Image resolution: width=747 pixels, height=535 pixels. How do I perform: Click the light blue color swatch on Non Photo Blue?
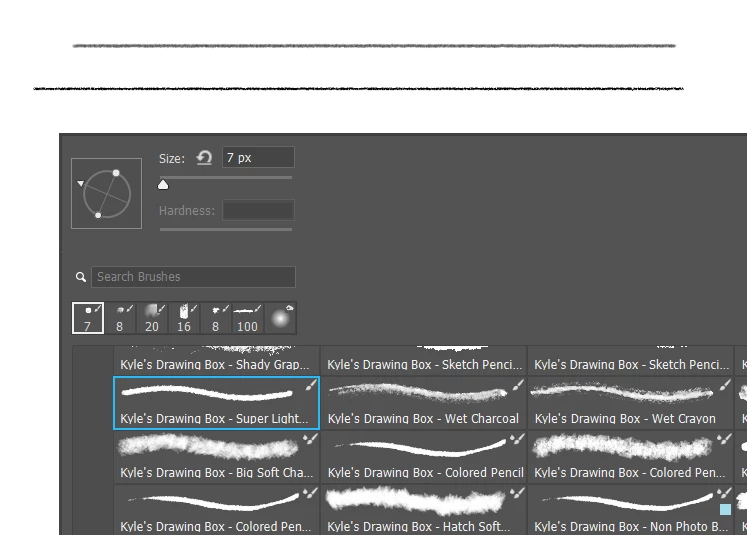(x=725, y=509)
